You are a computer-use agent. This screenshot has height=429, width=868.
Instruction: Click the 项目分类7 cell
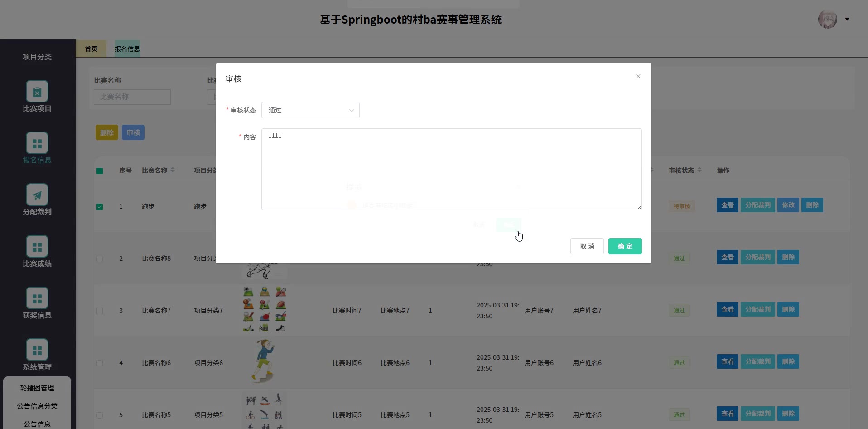tap(208, 311)
